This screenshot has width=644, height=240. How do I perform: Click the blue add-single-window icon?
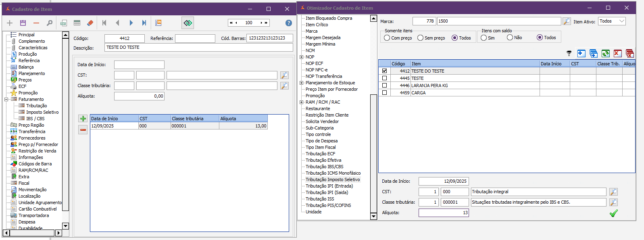click(x=581, y=53)
